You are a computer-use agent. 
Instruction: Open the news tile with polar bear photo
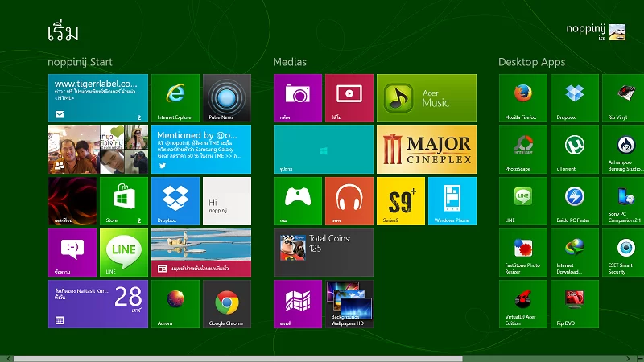pos(200,253)
